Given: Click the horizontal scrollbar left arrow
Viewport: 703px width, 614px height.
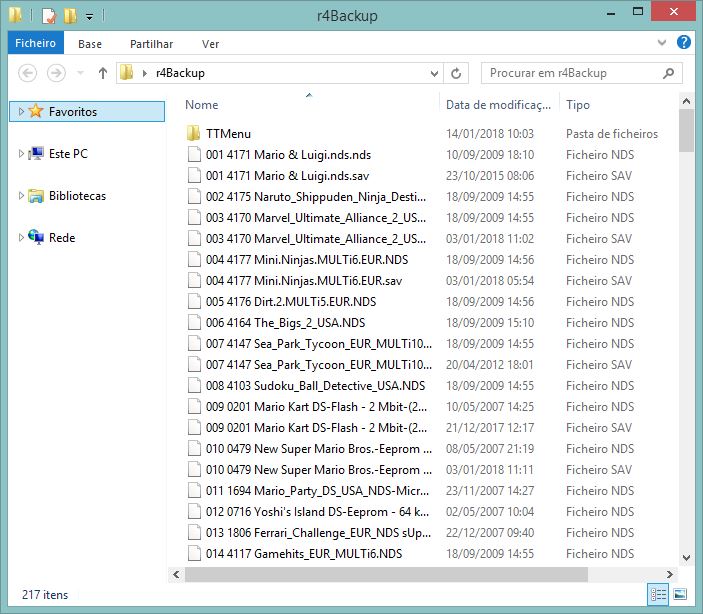Looking at the screenshot, I should (176, 575).
